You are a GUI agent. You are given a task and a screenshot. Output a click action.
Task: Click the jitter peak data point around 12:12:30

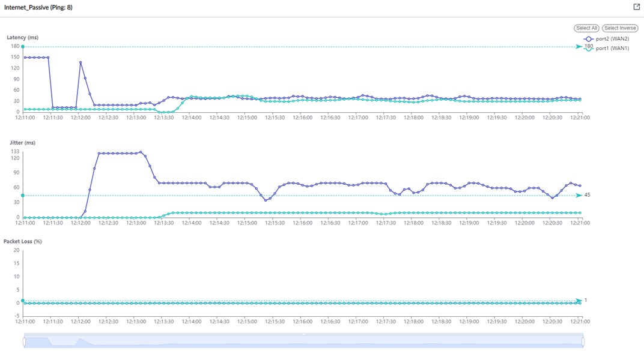pos(108,152)
